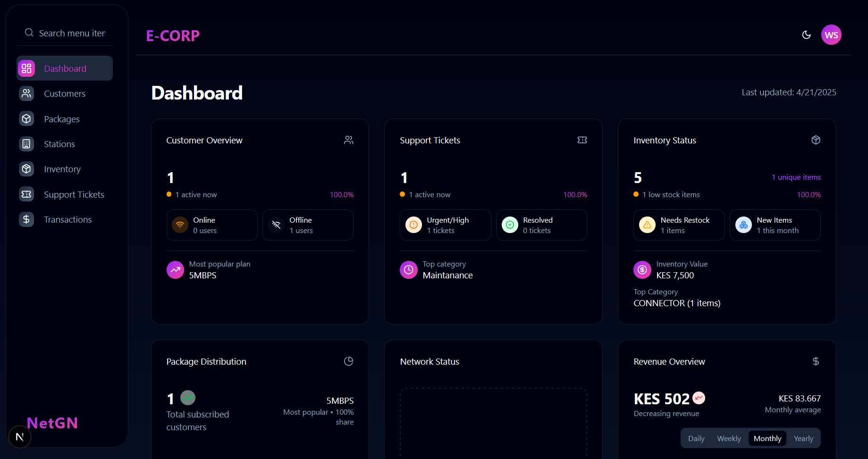This screenshot has width=868, height=459.
Task: Click the E-CORP logo link
Action: tap(173, 36)
